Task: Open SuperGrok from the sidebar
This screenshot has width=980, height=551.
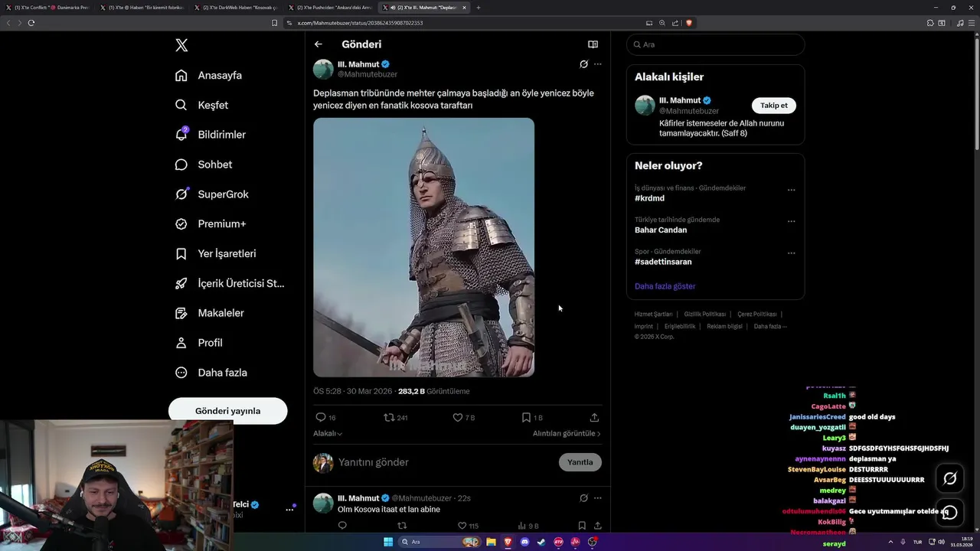Action: (211, 194)
